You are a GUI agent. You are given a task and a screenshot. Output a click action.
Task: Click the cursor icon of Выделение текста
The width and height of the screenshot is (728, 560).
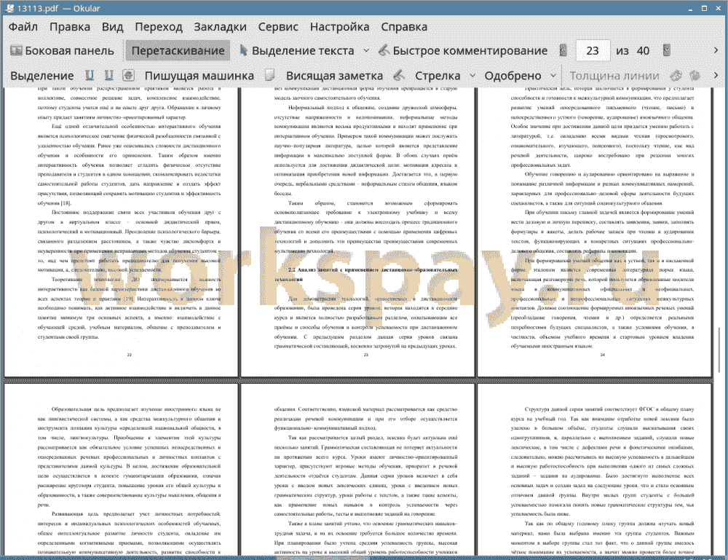coord(243,50)
